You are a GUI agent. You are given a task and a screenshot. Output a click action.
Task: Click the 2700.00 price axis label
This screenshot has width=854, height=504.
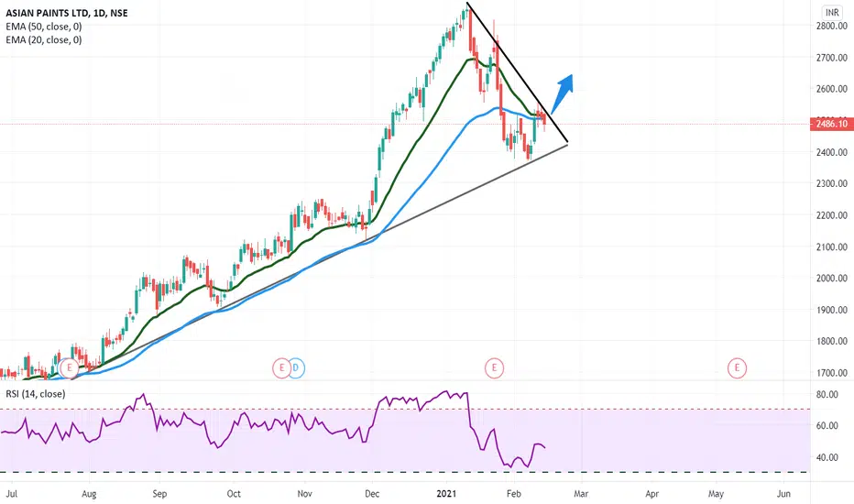832,57
